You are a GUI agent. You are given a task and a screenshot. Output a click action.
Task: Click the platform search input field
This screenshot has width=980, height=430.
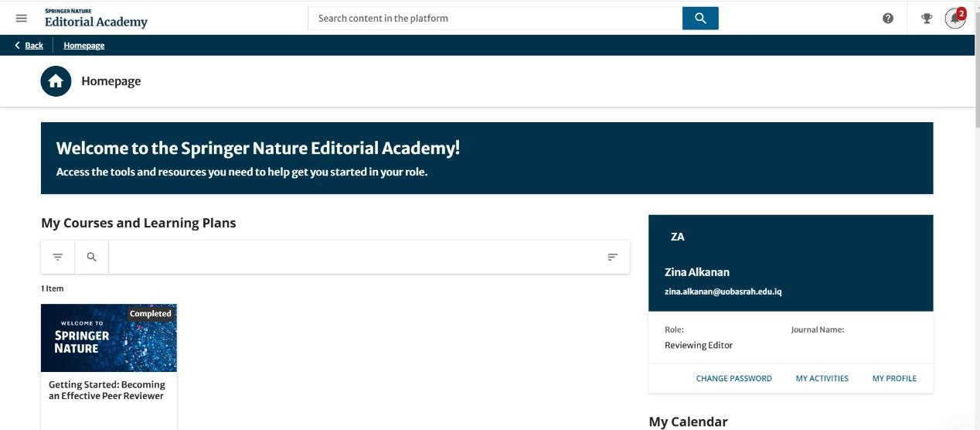click(495, 19)
